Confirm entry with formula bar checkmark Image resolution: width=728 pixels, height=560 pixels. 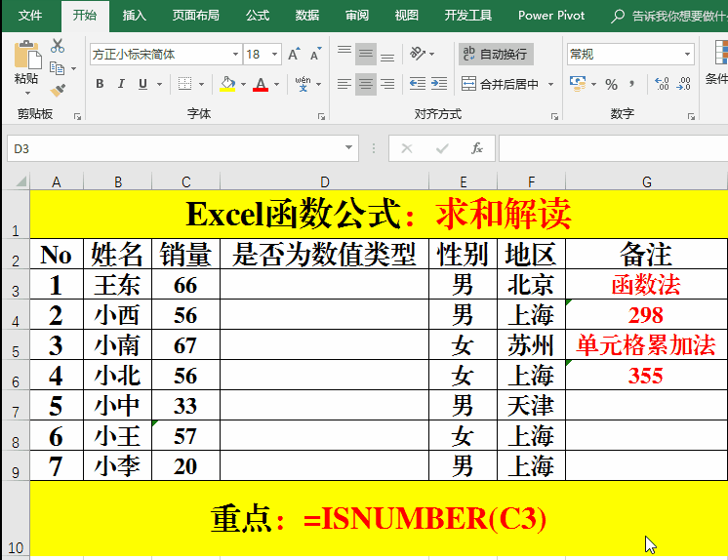click(442, 148)
